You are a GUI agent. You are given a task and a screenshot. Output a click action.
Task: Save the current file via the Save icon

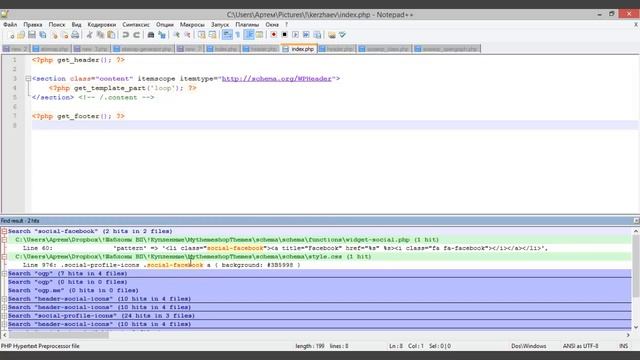coord(32,35)
